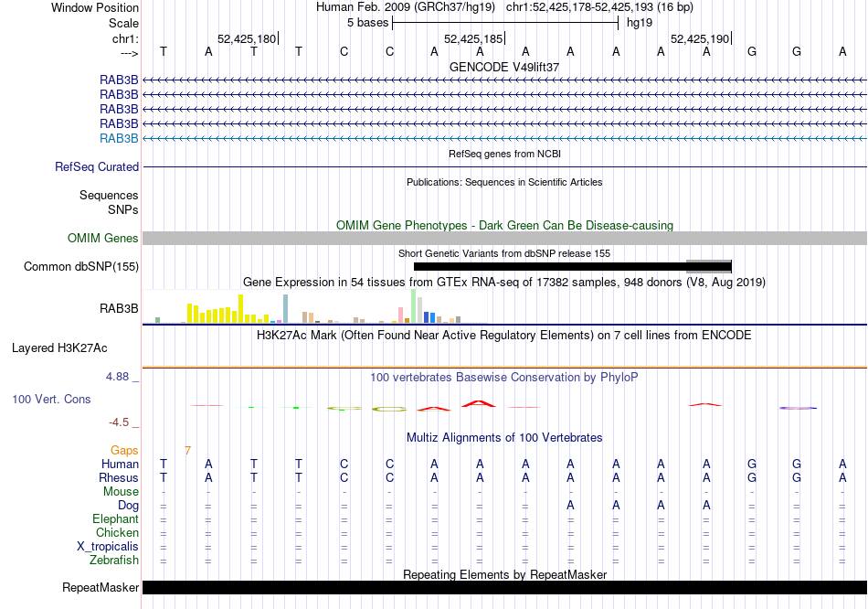The image size is (868, 609).
Task: Click the Human alignment row label
Action: click(120, 464)
